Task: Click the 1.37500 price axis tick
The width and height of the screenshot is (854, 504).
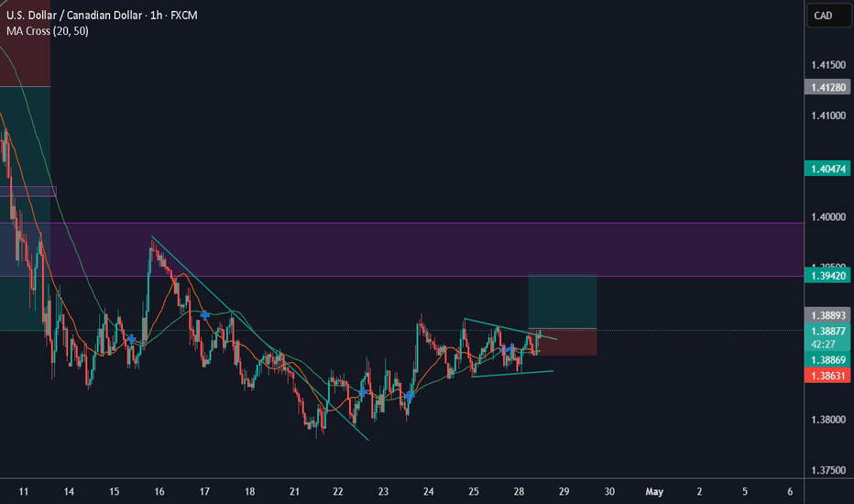Action: (828, 470)
